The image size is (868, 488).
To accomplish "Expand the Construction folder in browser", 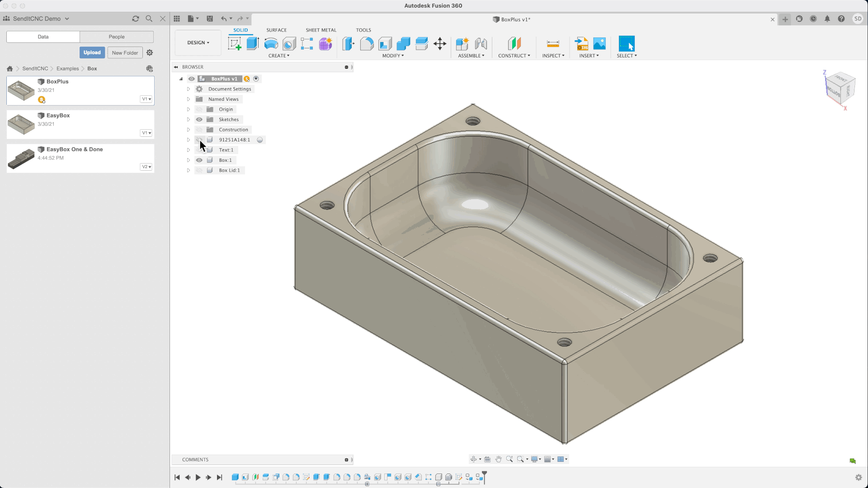I will [188, 129].
